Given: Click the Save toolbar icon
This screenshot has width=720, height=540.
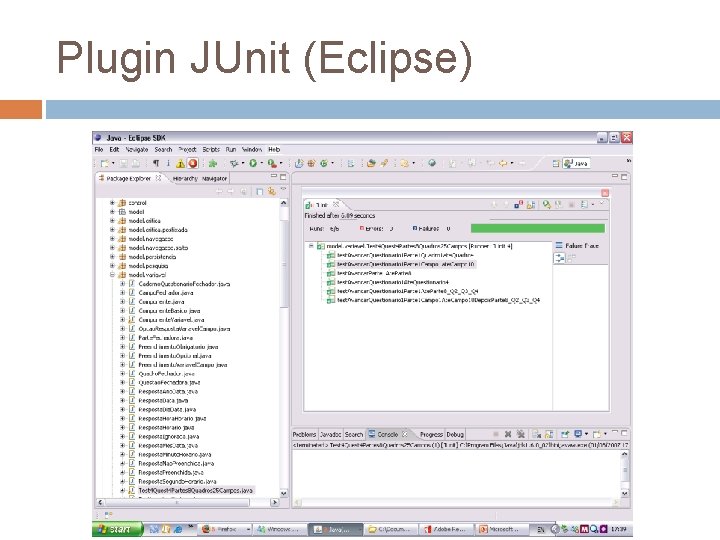Looking at the screenshot, I should [x=124, y=163].
